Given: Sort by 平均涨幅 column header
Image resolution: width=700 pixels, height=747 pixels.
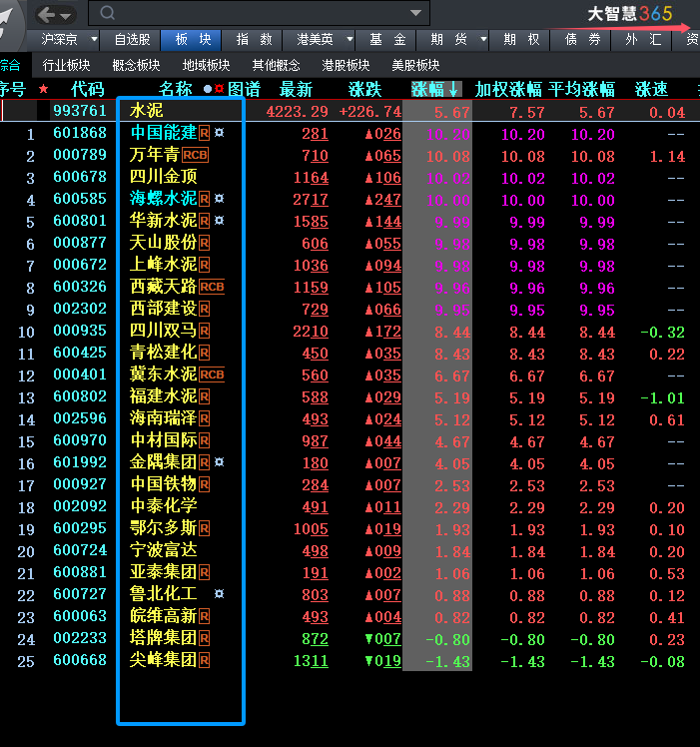Looking at the screenshot, I should [x=581, y=89].
